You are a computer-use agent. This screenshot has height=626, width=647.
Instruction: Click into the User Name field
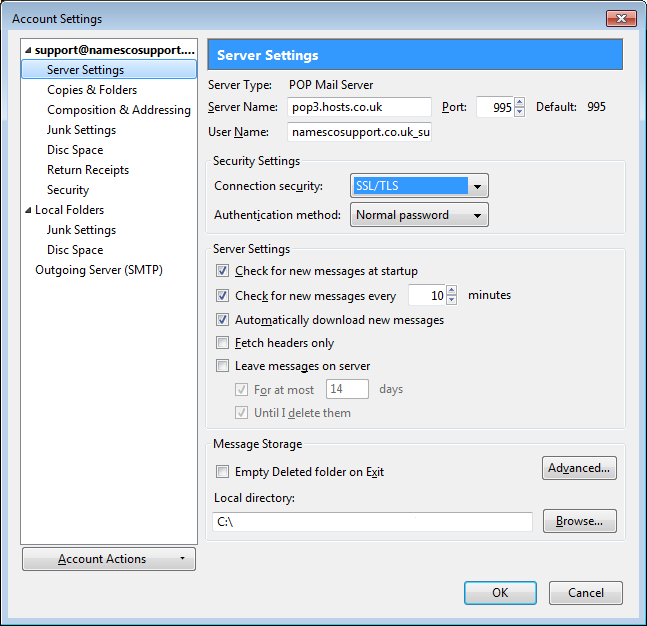click(359, 132)
